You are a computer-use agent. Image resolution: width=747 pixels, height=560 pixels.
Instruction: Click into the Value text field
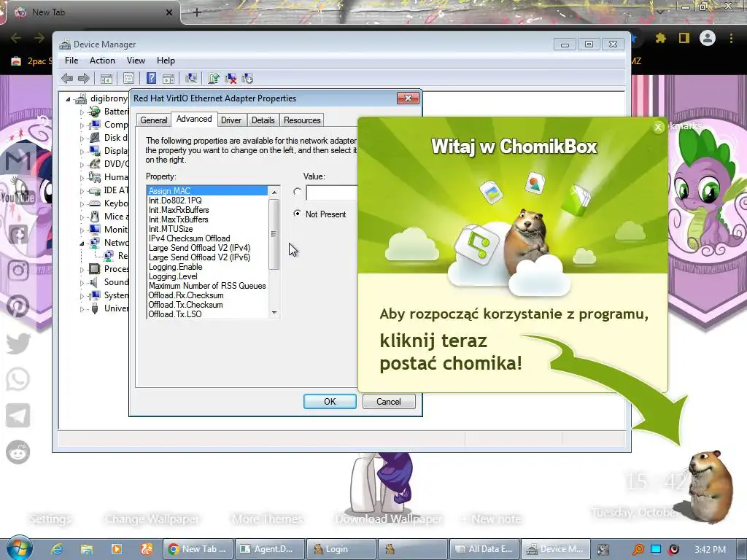pyautogui.click(x=332, y=192)
